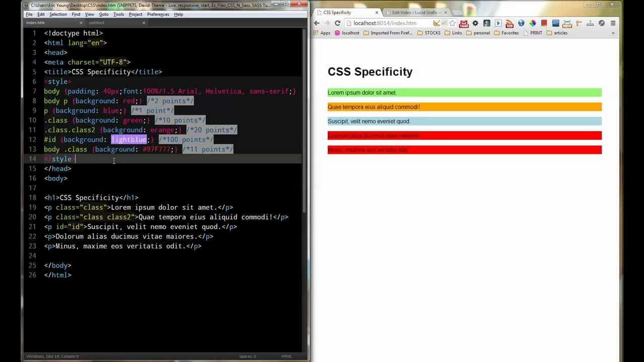Click the green Lorem ipsum paragraph
This screenshot has width=644, height=362.
(464, 93)
